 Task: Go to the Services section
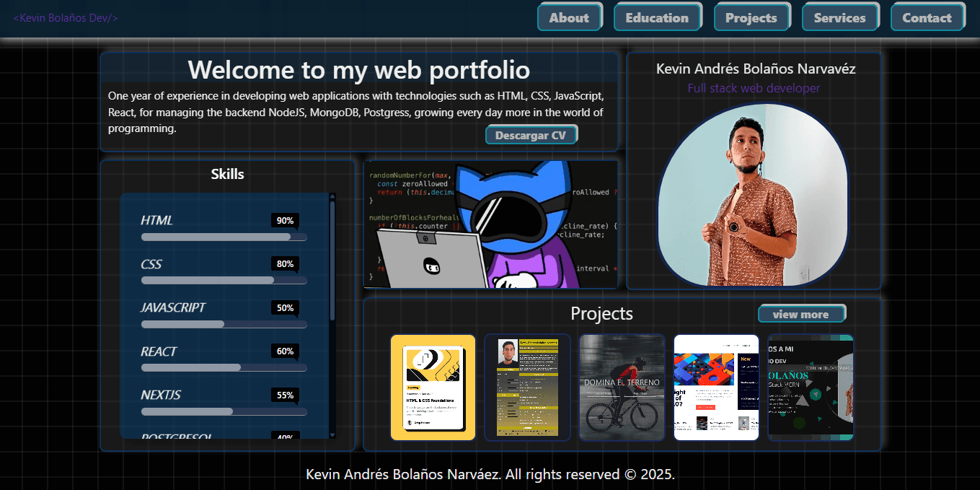(x=840, y=17)
